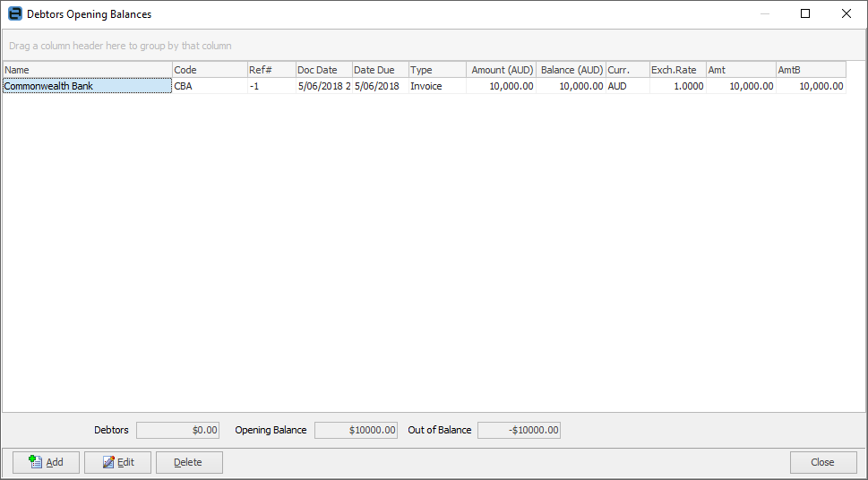Select the Commonwealth Bank name cell
The height and width of the screenshot is (480, 868).
tap(88, 86)
